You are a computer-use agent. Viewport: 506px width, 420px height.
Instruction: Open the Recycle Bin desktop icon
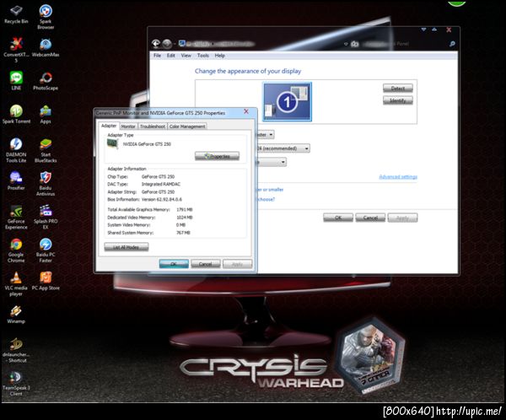[16, 14]
